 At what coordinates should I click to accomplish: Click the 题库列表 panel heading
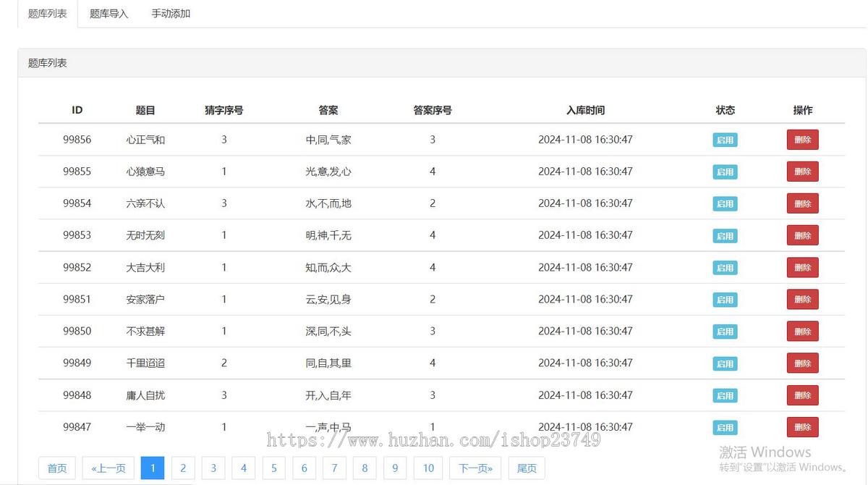click(x=48, y=63)
